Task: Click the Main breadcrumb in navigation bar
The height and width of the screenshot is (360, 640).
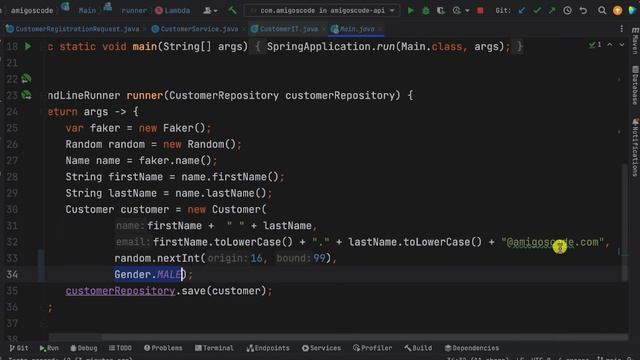Action: [87, 10]
